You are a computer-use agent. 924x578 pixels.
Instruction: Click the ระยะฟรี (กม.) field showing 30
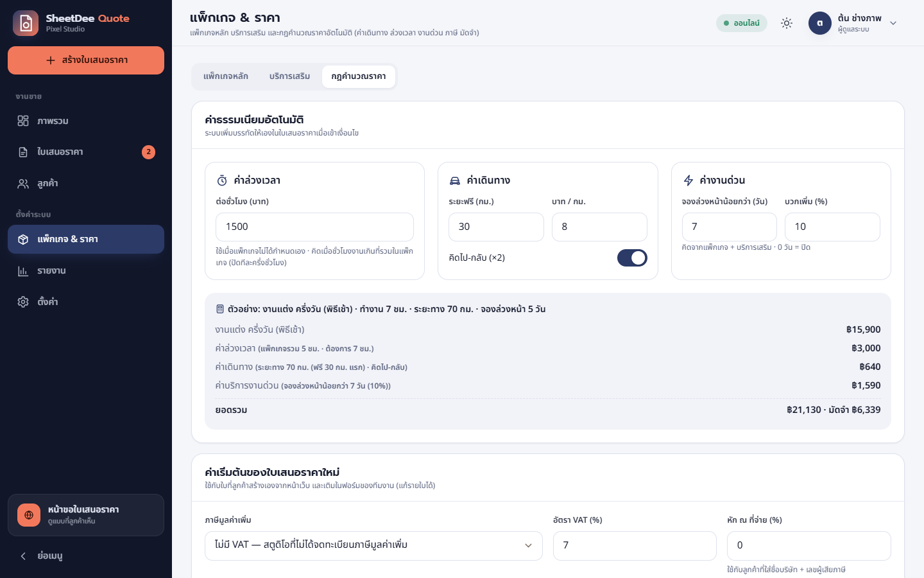[x=496, y=227]
